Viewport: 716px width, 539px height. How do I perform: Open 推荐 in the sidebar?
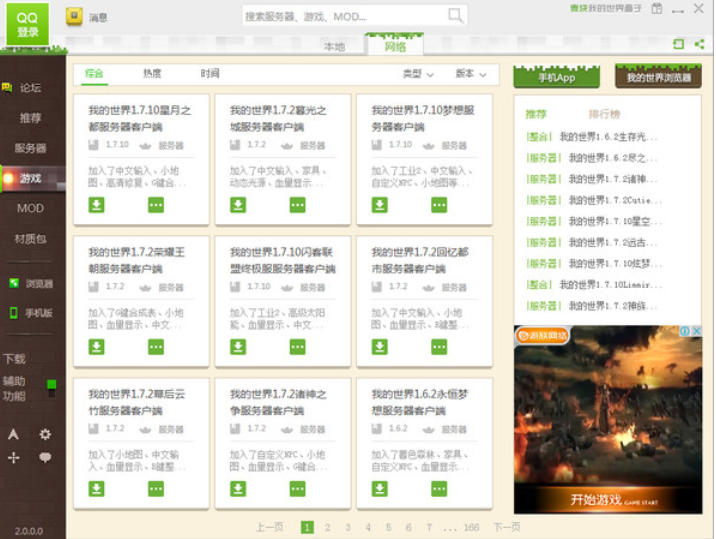pyautogui.click(x=30, y=118)
